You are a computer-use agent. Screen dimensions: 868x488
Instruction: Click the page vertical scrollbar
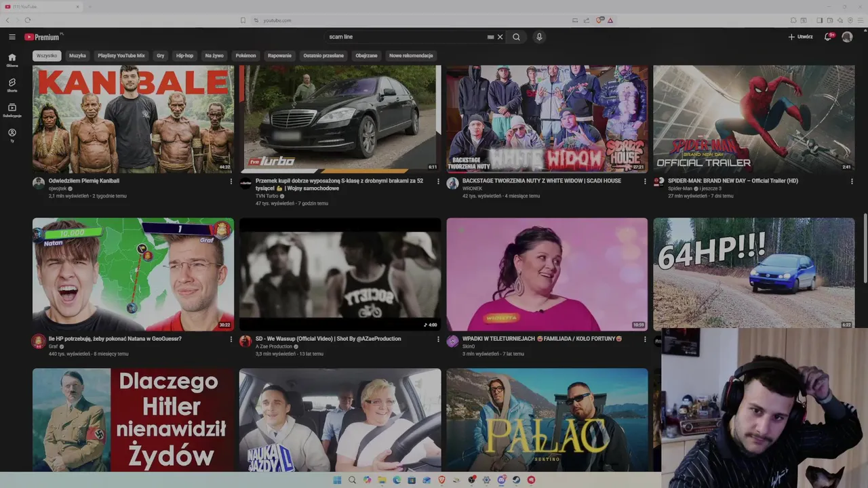coord(865,249)
